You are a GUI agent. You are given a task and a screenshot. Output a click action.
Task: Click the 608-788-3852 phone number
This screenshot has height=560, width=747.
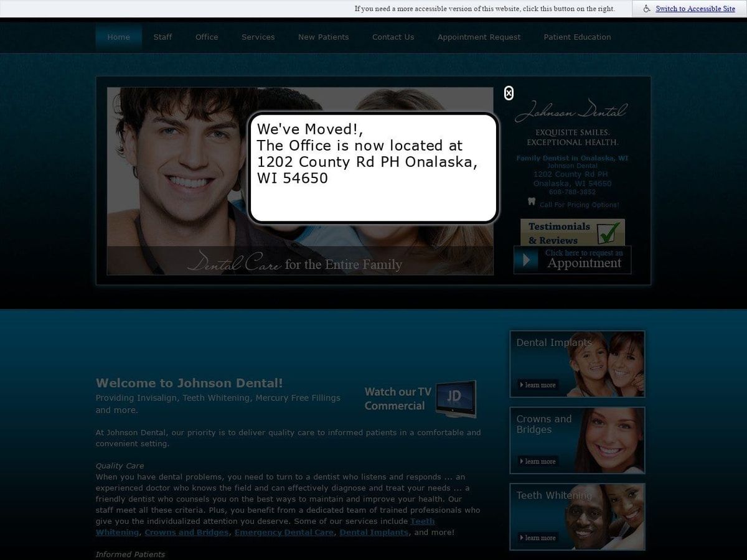tap(572, 192)
